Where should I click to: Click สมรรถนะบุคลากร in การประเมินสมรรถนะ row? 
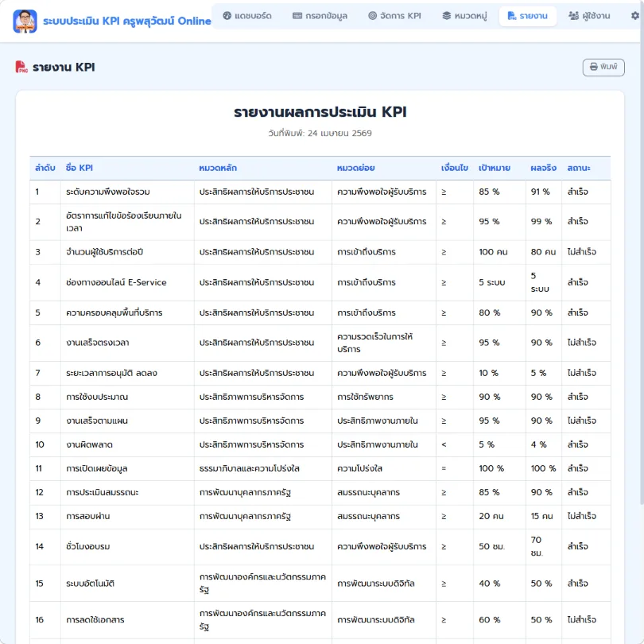[368, 492]
